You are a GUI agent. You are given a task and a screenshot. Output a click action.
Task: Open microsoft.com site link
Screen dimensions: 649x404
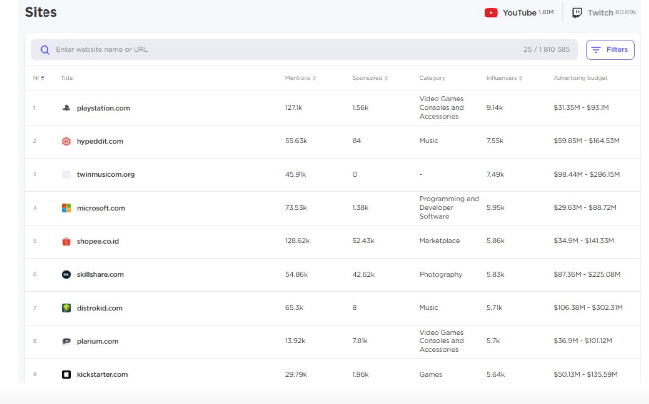(101, 208)
